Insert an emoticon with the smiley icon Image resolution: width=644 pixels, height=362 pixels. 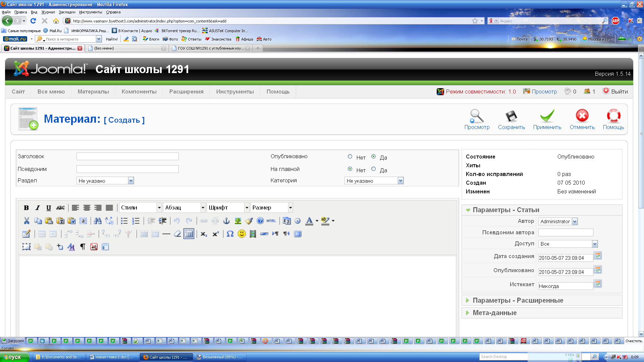[x=241, y=234]
